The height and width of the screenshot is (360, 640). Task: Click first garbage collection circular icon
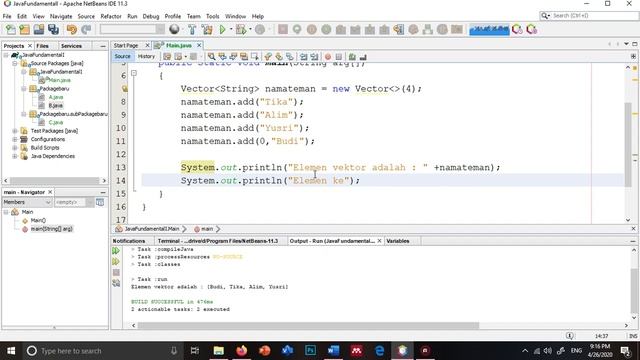pos(517,29)
